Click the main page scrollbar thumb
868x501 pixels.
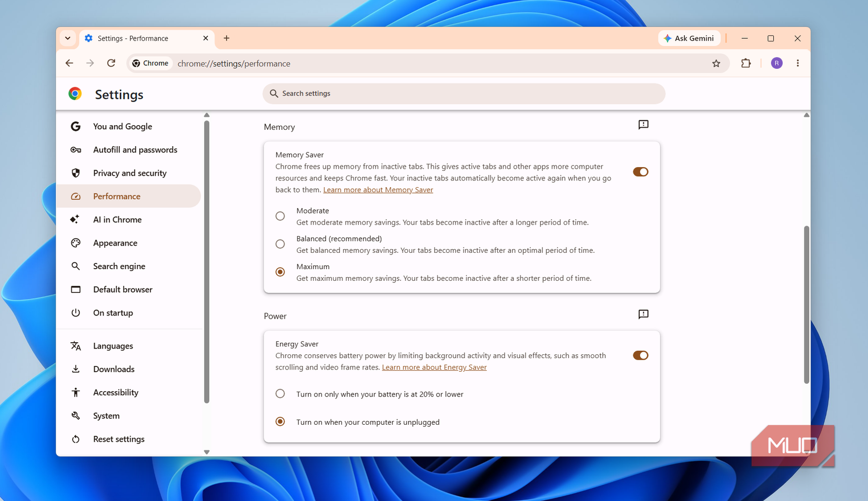tap(806, 305)
